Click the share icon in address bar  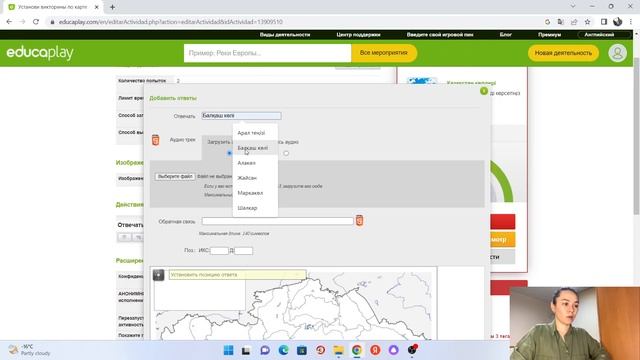tap(574, 22)
